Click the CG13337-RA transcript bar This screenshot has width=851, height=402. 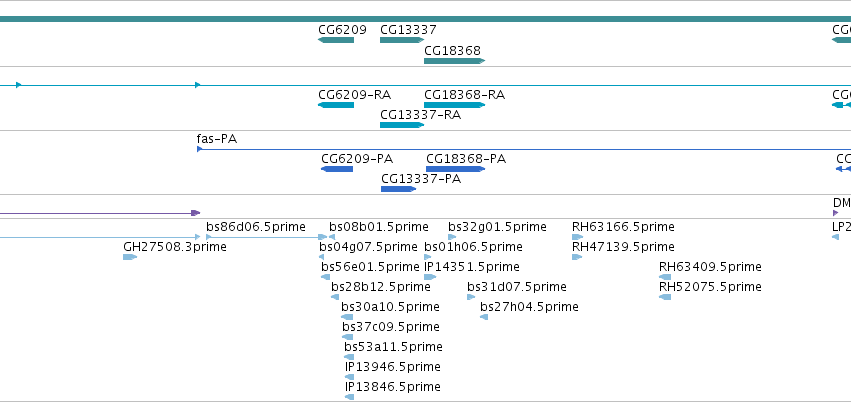click(x=402, y=125)
